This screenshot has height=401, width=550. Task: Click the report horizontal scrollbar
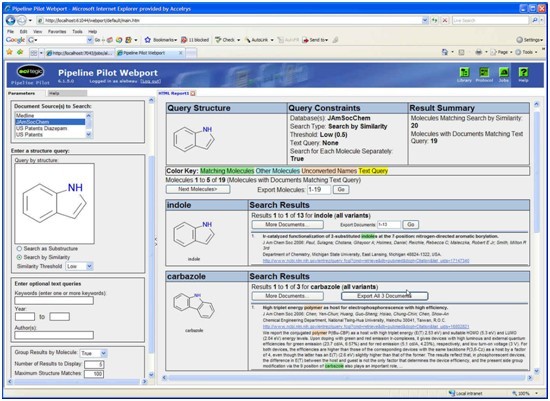(347, 377)
